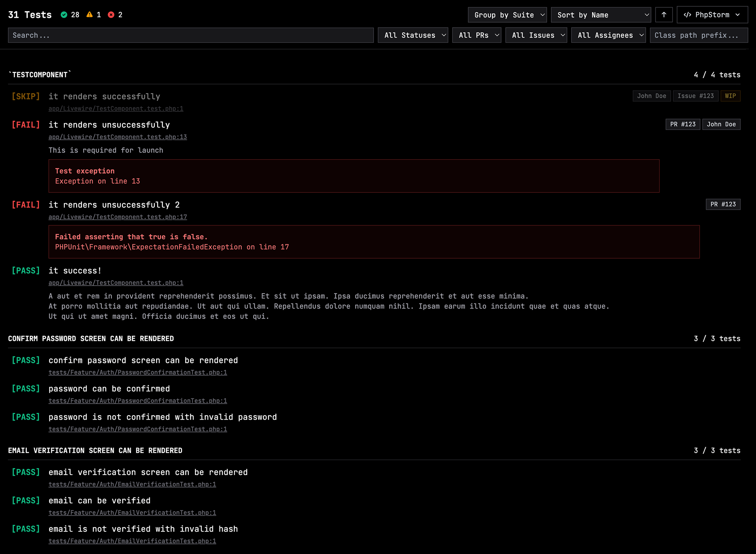Open file link under 'it success!'
The width and height of the screenshot is (756, 554).
pos(116,283)
